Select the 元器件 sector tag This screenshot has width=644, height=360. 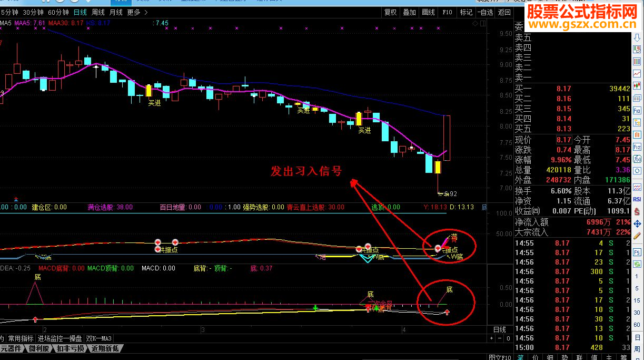[13, 348]
